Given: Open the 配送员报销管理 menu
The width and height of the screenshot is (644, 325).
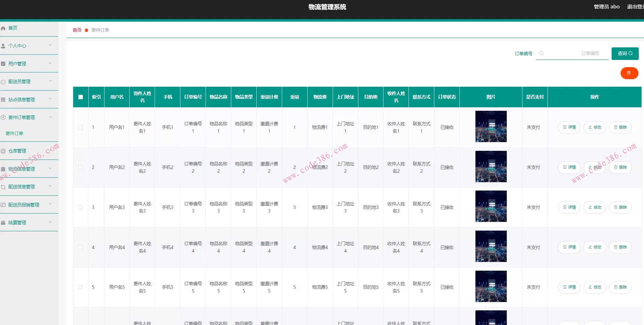Looking at the screenshot, I should coord(24,205).
